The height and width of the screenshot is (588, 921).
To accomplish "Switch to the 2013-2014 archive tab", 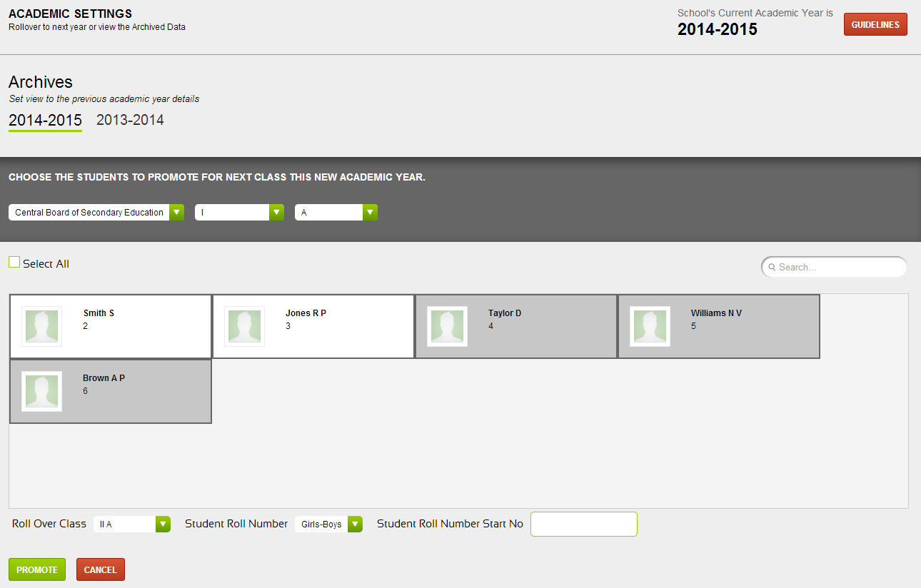I will click(x=130, y=120).
